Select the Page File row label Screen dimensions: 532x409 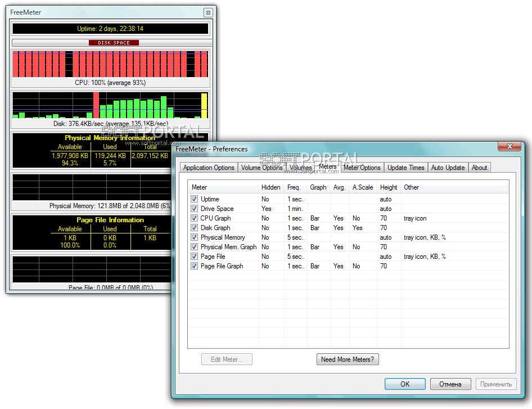(x=213, y=257)
